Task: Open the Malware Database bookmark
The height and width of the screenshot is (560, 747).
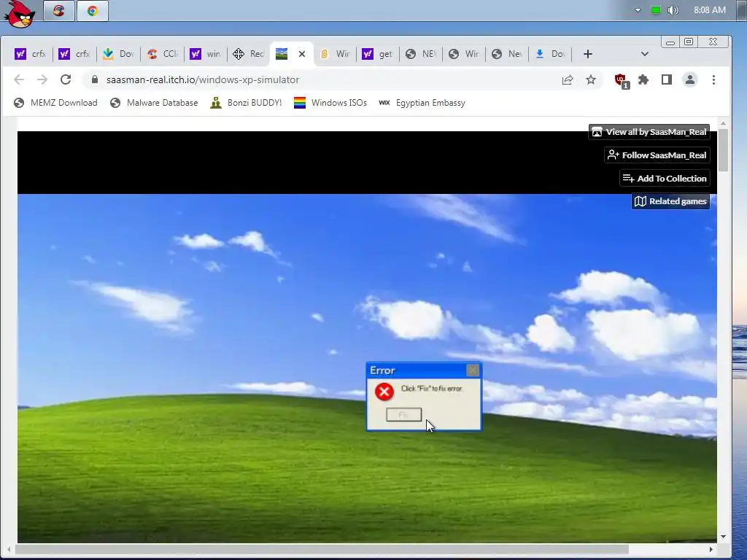Action: (154, 103)
